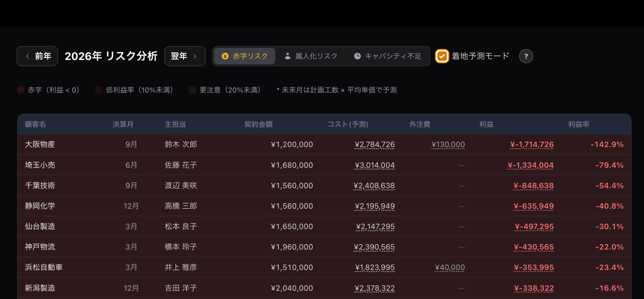644x299 pixels.
Task: Select the 新潟製造 customer name
Action: tap(40, 288)
